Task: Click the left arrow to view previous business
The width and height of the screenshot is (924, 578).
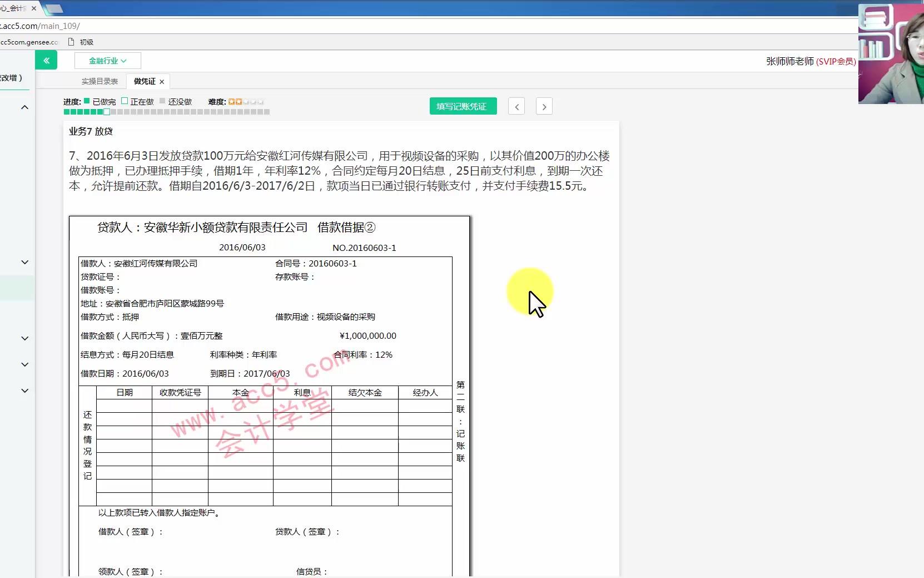Action: [x=516, y=106]
